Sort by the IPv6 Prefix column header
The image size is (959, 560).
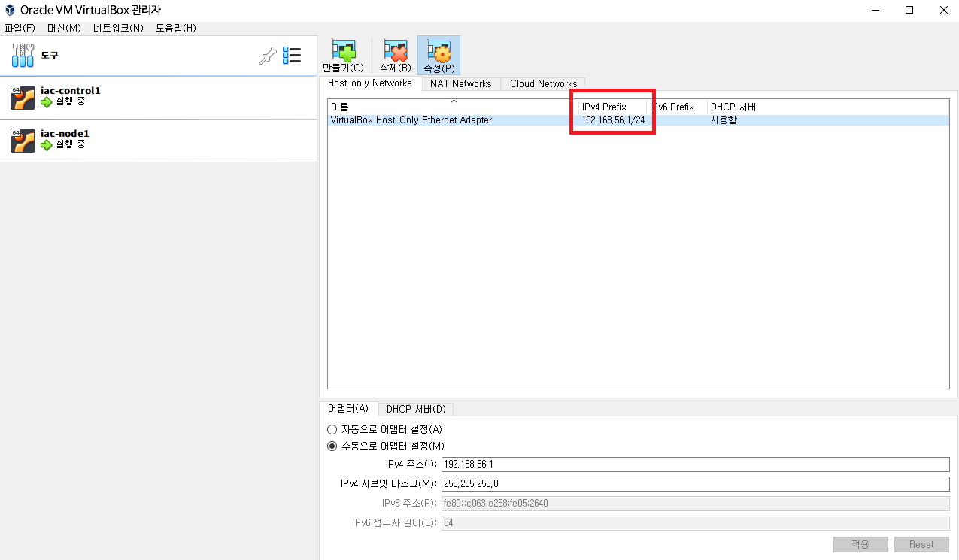pyautogui.click(x=678, y=107)
